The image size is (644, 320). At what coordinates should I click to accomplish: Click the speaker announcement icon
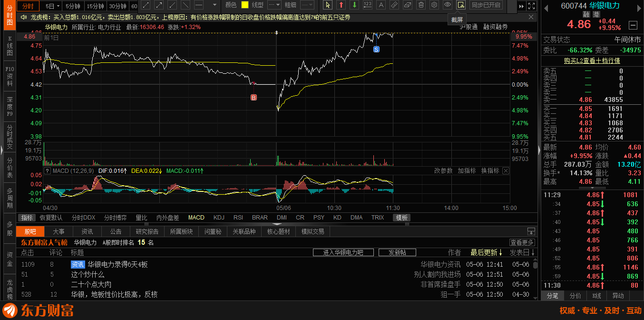coord(25,17)
